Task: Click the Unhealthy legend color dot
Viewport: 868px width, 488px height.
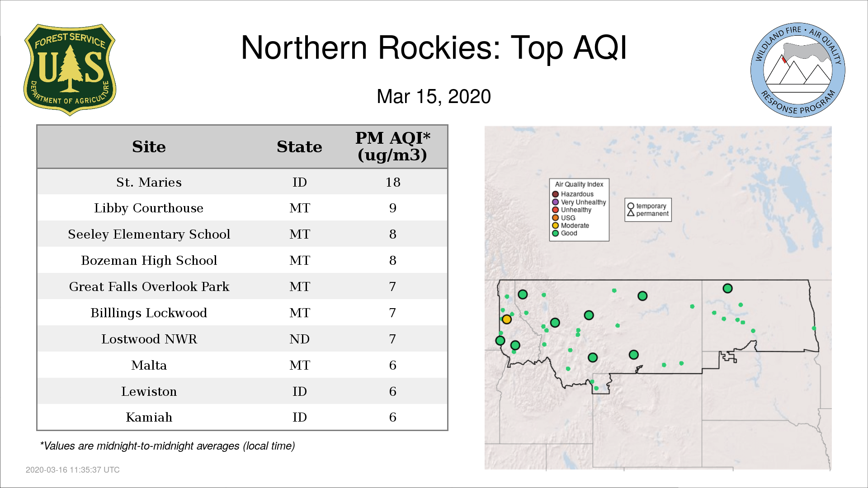Action: point(556,210)
